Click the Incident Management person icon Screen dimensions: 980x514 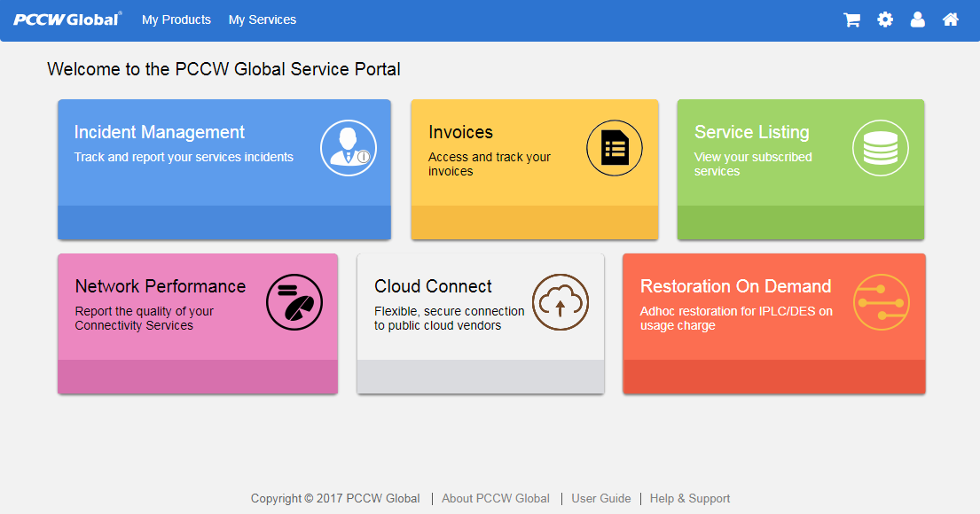click(349, 148)
